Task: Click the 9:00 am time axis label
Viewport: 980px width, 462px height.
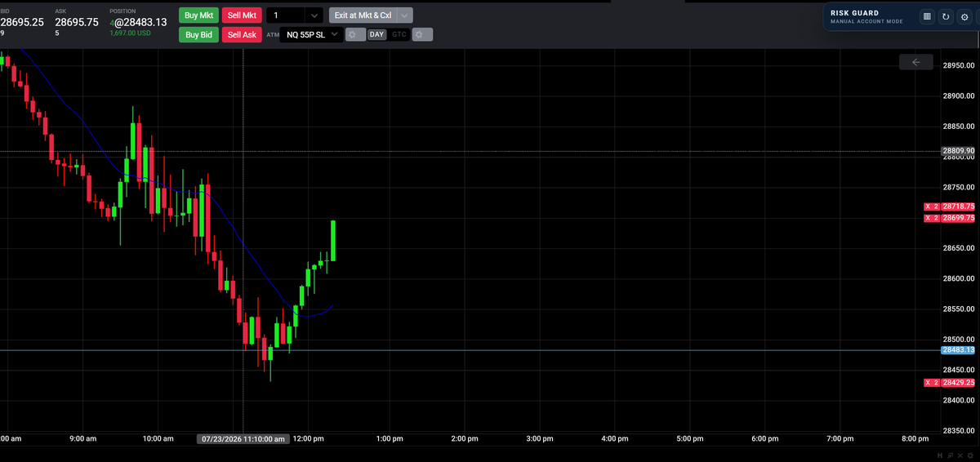Action: coord(83,439)
